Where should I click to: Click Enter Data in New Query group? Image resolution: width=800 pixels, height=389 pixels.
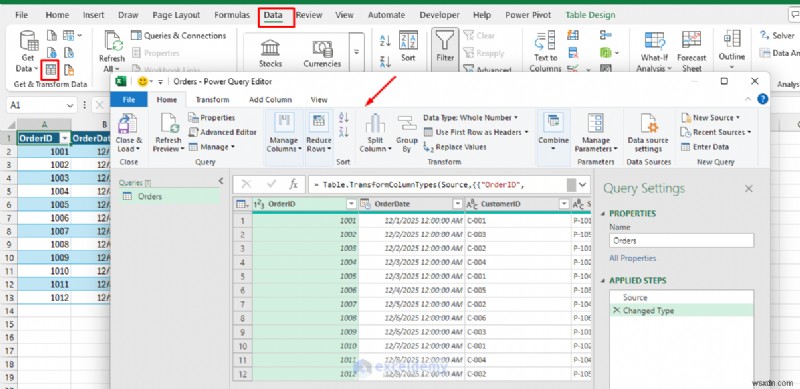coord(705,147)
